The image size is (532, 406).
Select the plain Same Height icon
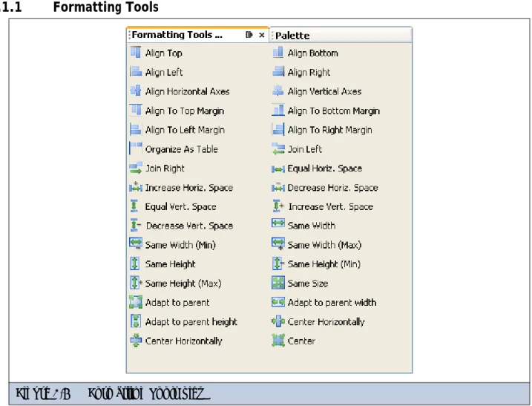point(135,263)
